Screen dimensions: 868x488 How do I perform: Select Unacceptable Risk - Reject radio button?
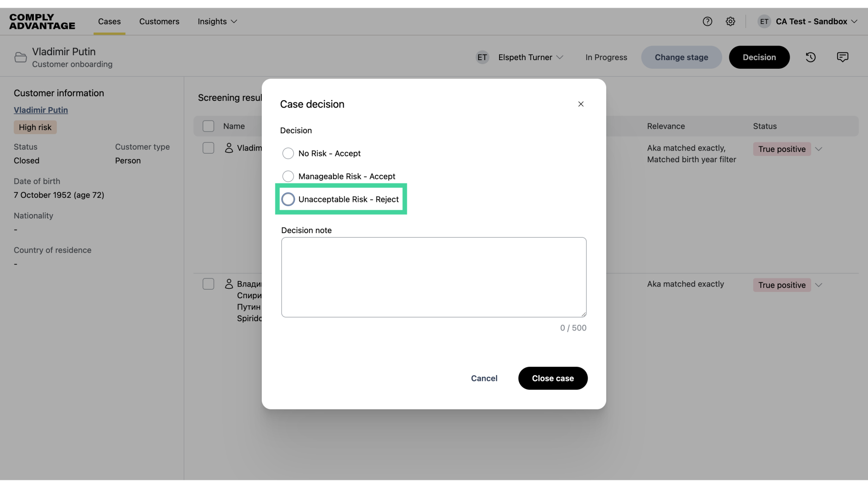pos(288,199)
